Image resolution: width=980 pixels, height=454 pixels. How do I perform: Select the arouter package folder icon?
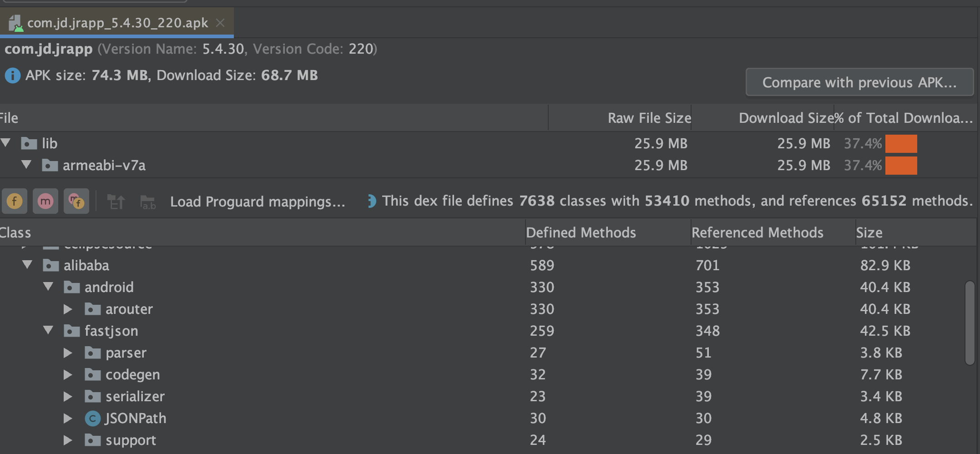[x=92, y=309]
